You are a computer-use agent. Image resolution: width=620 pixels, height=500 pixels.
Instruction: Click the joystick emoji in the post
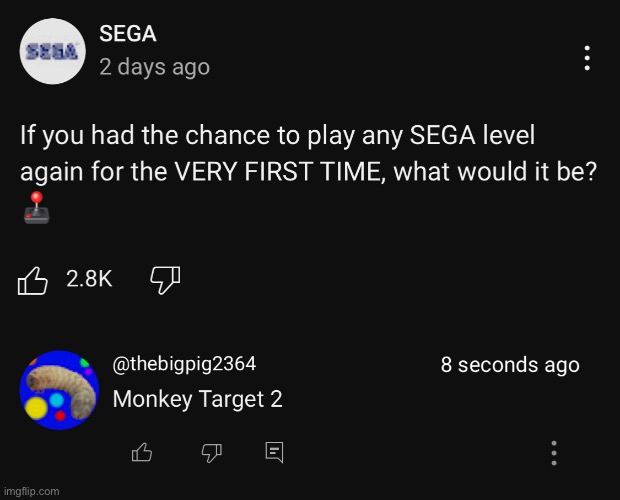[x=33, y=208]
